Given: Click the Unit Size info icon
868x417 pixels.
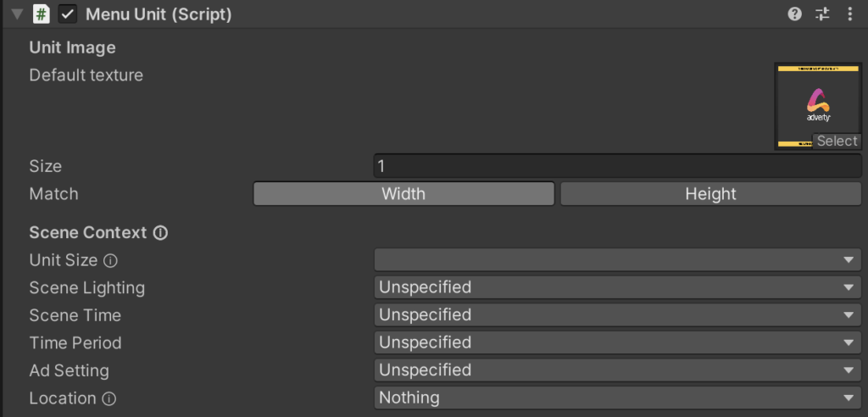Looking at the screenshot, I should point(109,261).
